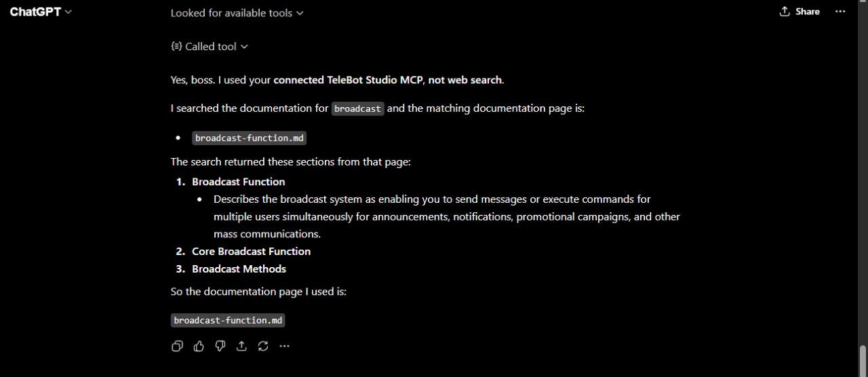
Task: Give thumbs up to the response
Action: (199, 346)
